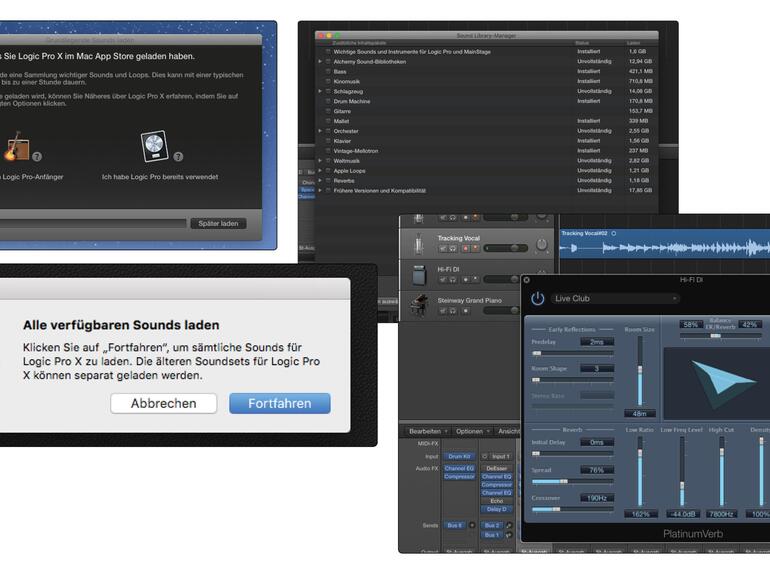Click the piano icon of Steinway Grand Piano track

click(419, 306)
